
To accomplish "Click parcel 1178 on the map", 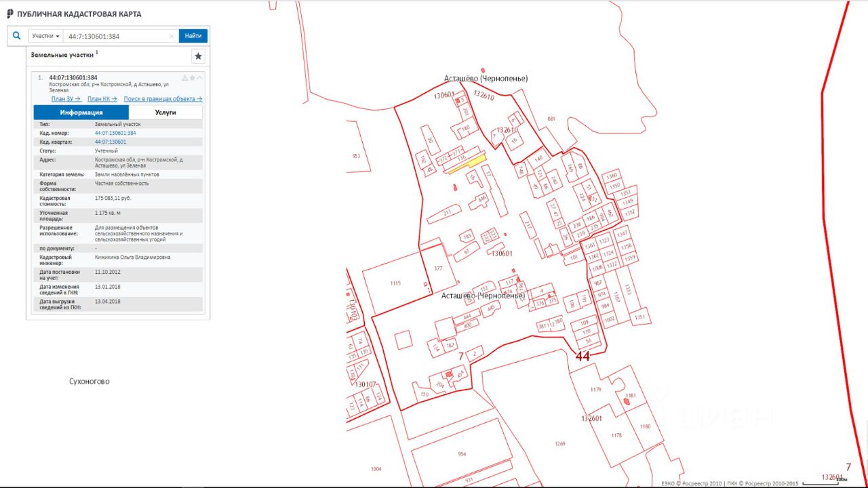I will pos(617,434).
